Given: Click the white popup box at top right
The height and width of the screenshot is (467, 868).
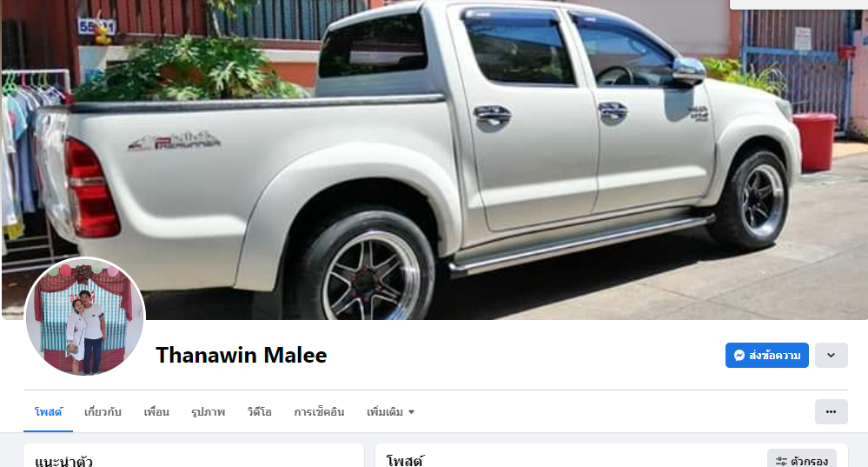Looking at the screenshot, I should (798, 4).
